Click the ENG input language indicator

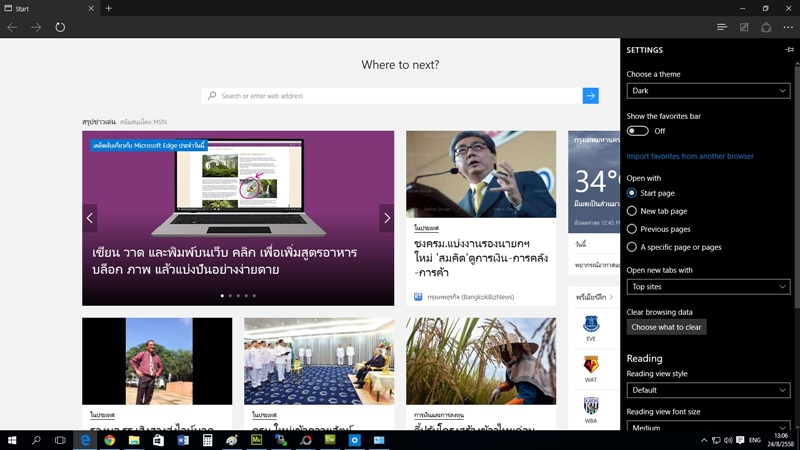pyautogui.click(x=755, y=440)
